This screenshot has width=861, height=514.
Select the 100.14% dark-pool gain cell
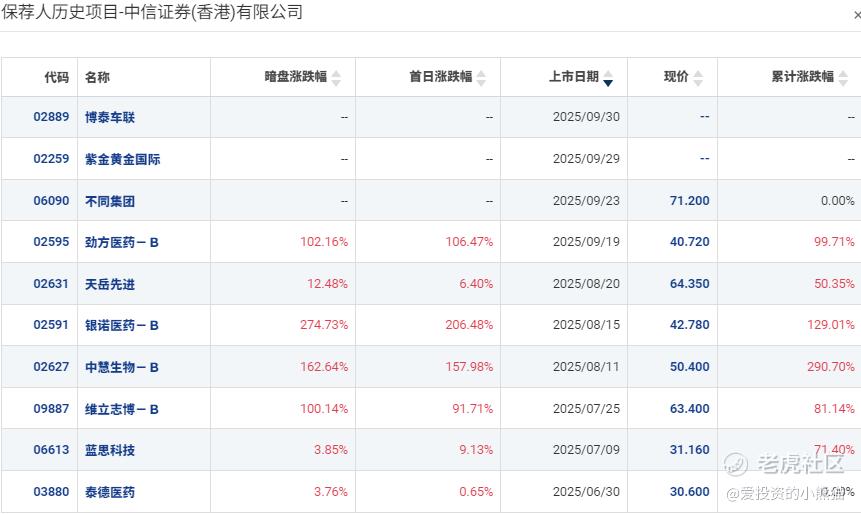click(324, 409)
